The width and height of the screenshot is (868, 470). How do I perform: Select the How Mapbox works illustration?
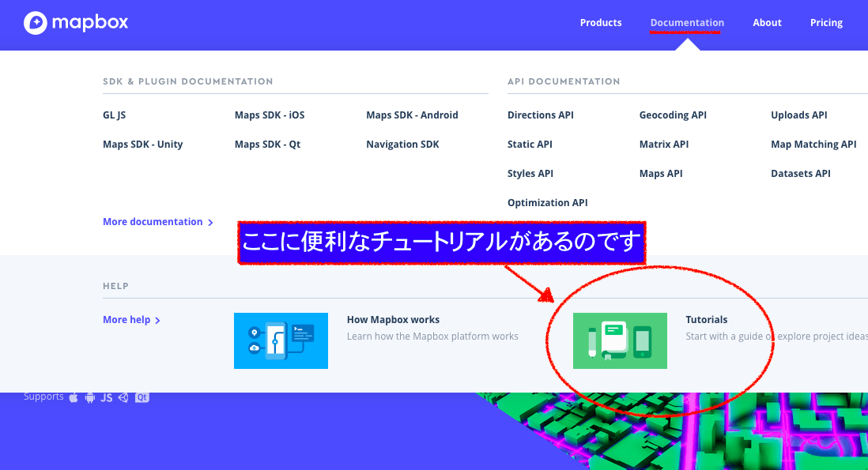(x=281, y=340)
